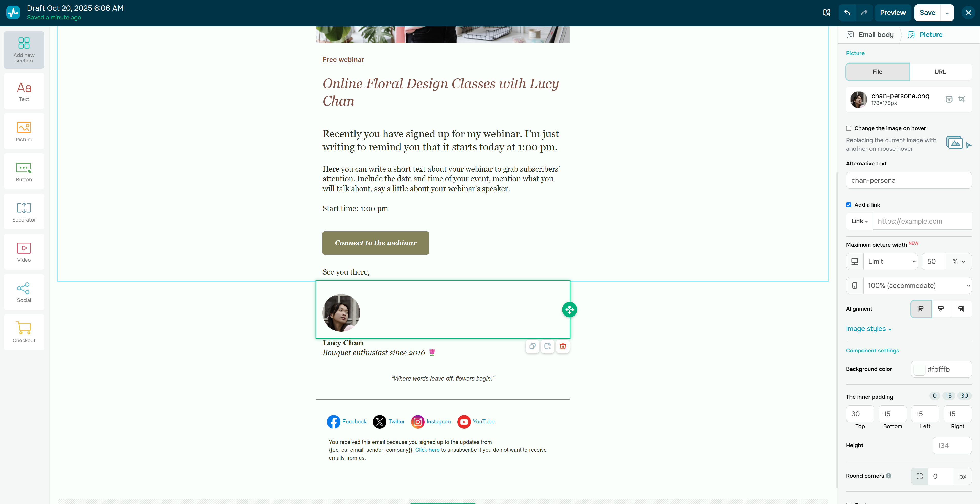Image resolution: width=980 pixels, height=504 pixels.
Task: Open the background color swatch #fbfffb
Action: 920,369
